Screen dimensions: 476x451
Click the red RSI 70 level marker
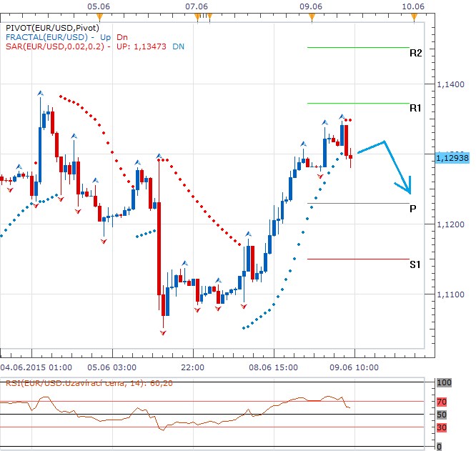tap(442, 402)
